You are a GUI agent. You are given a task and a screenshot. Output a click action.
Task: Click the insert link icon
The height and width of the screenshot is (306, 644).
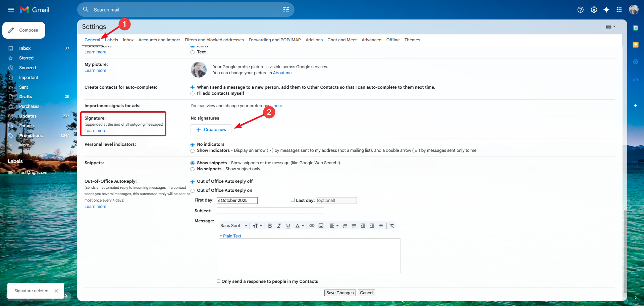click(x=312, y=226)
